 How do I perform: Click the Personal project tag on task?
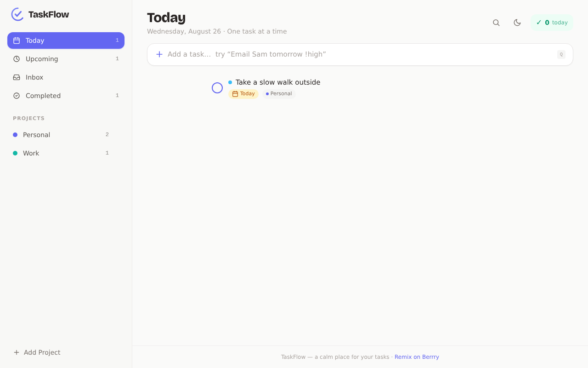(279, 94)
